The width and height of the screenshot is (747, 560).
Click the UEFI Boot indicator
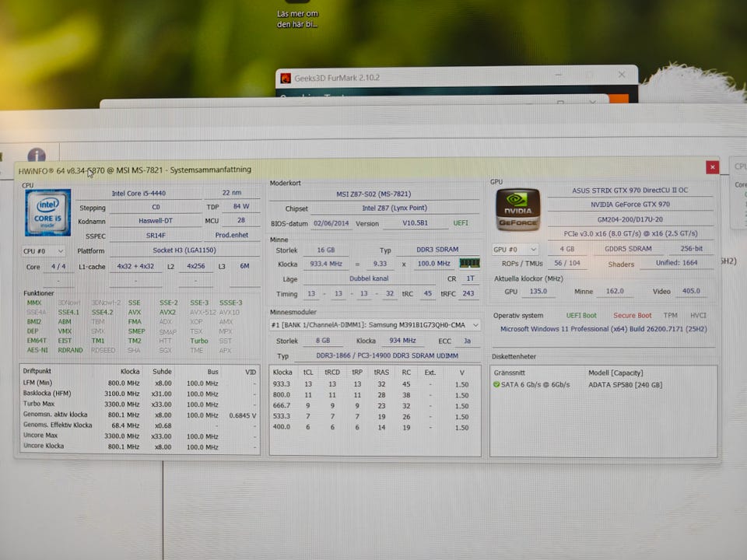[x=581, y=316]
